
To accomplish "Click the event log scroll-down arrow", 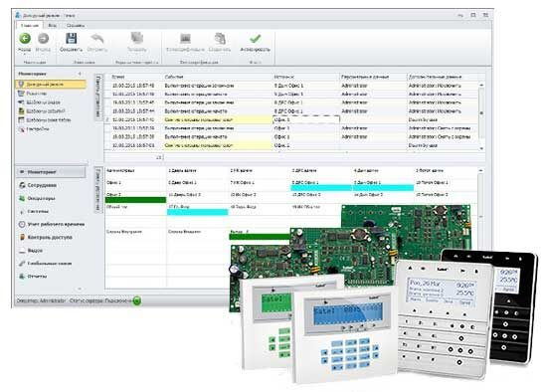I will point(481,148).
